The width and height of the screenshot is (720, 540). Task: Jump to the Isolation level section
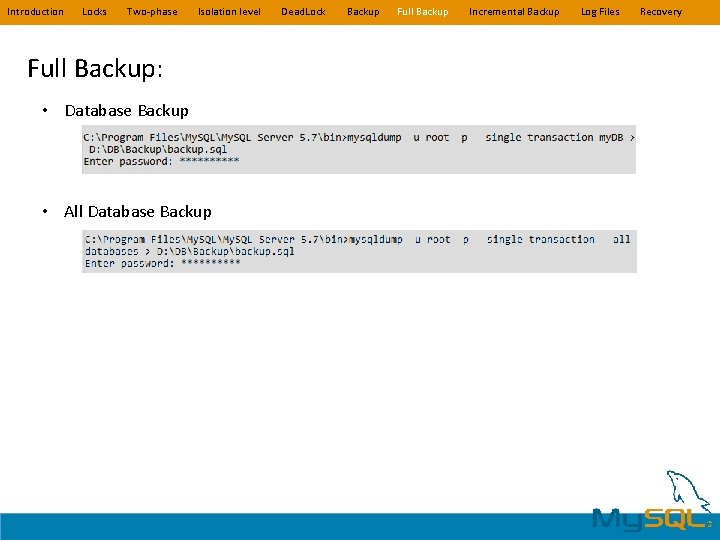click(x=229, y=12)
